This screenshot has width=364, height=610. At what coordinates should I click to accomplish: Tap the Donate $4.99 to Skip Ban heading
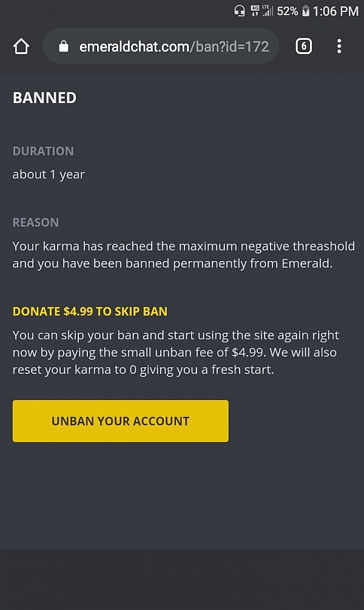(90, 311)
